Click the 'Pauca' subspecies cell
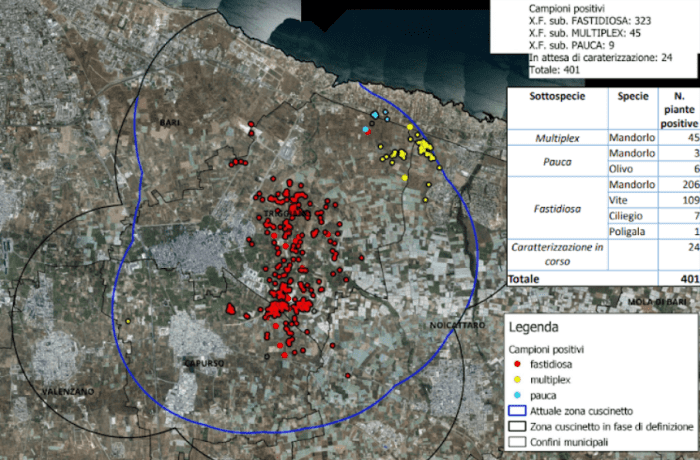This screenshot has width=700, height=460. tap(557, 162)
